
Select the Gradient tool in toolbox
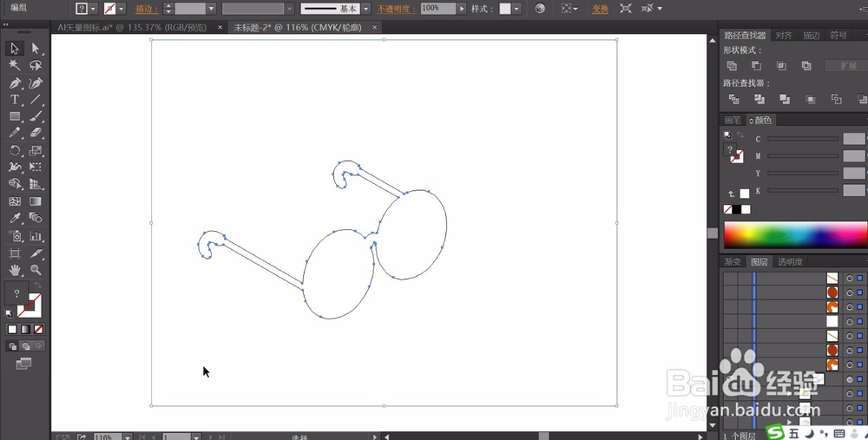click(x=36, y=201)
